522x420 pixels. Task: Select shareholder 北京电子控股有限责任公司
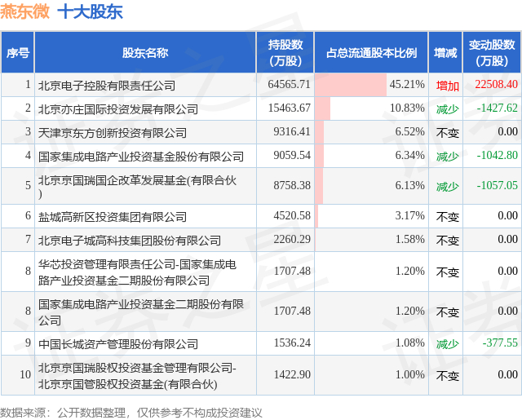(x=107, y=86)
